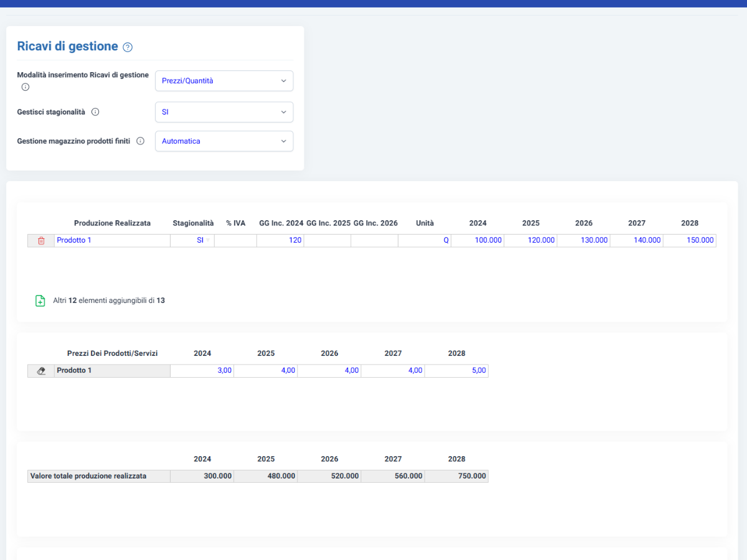The image size is (747, 560).
Task: Click empty GG Inc. 2026 cell
Action: (375, 240)
